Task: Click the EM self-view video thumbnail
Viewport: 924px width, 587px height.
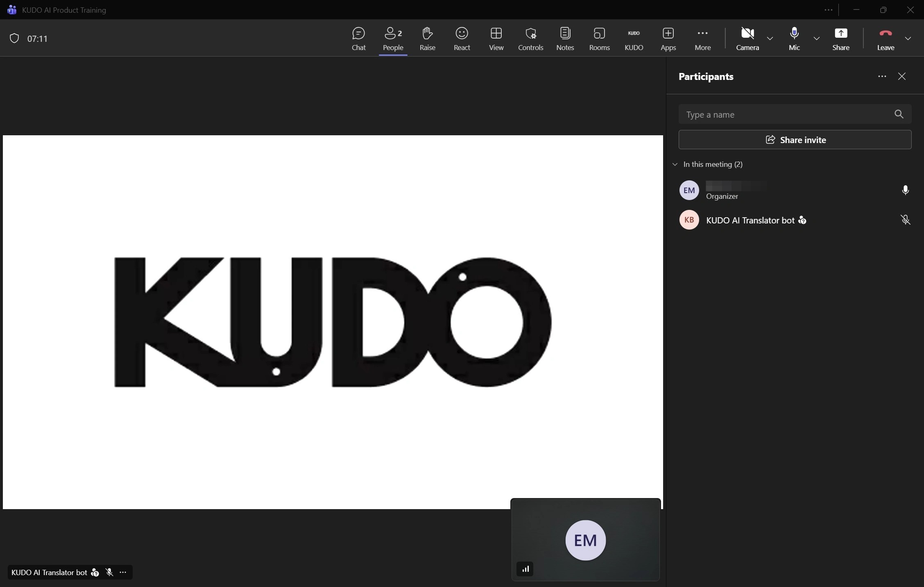Action: click(x=585, y=540)
